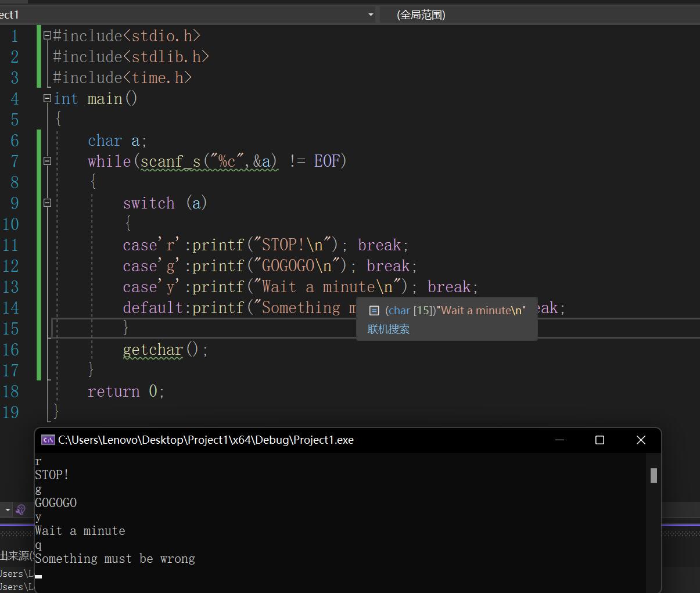Click line number 18 in the gutter
This screenshot has width=700, height=593.
coord(10,391)
